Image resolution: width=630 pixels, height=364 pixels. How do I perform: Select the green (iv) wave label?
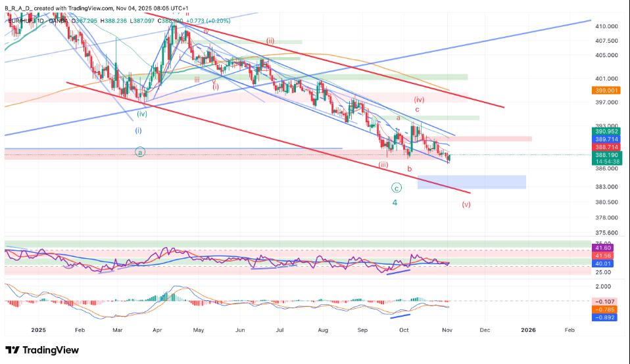pyautogui.click(x=141, y=114)
